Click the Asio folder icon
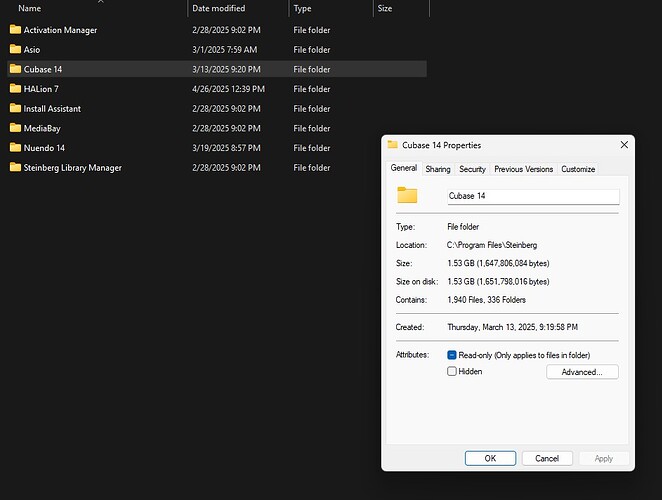This screenshot has height=500, width=662. (15, 49)
